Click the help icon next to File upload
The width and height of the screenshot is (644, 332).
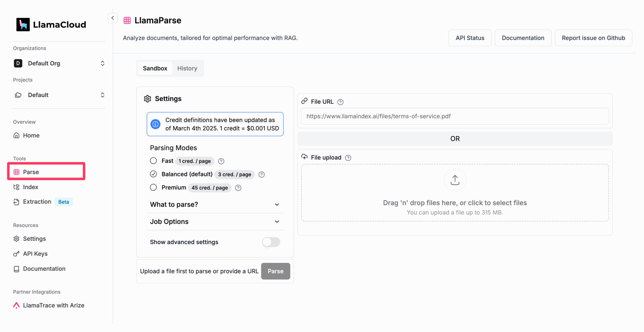tap(348, 158)
